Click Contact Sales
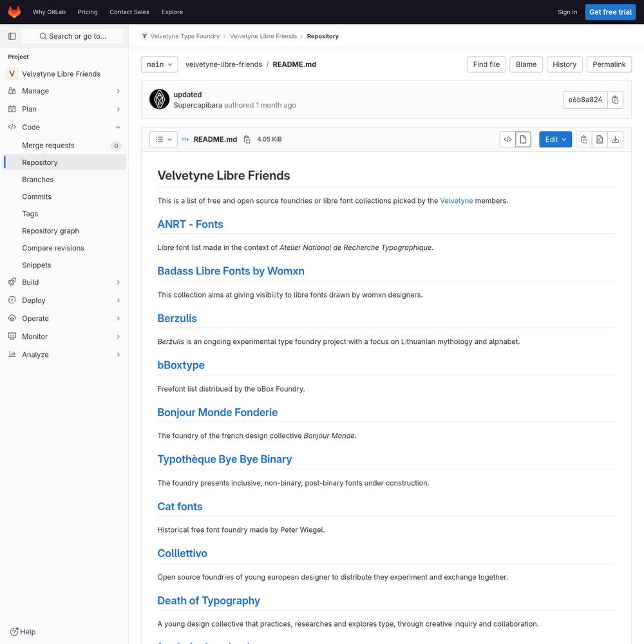 tap(129, 12)
